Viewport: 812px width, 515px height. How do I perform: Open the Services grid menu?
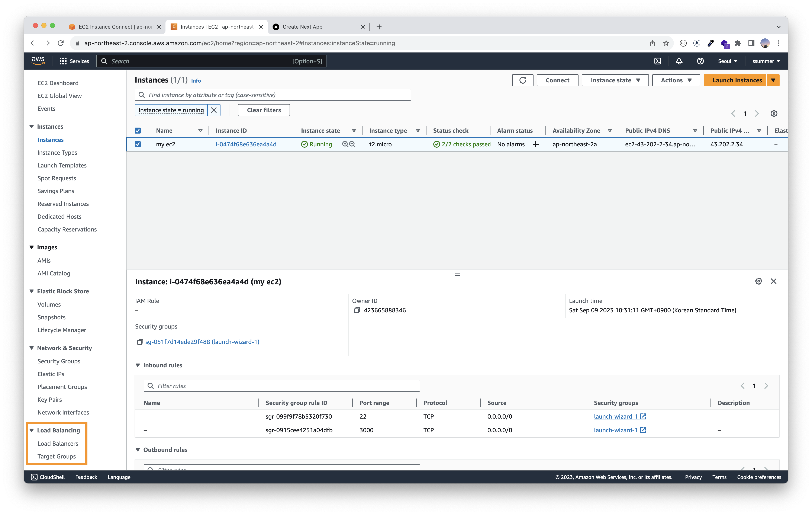(63, 61)
